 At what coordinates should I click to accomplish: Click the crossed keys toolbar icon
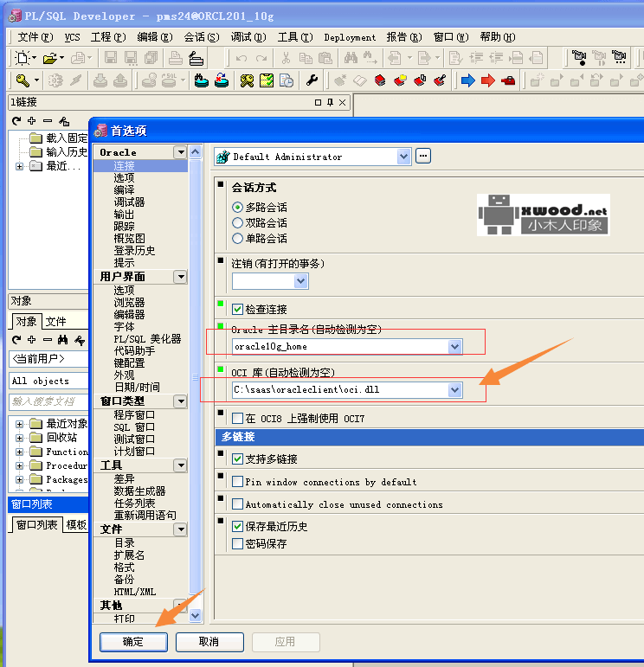[x=247, y=80]
